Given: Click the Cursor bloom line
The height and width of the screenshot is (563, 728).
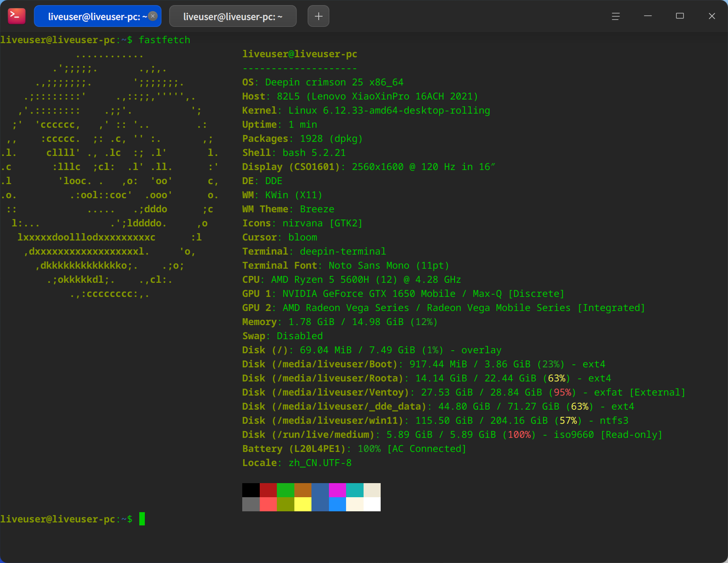Looking at the screenshot, I should pos(280,237).
